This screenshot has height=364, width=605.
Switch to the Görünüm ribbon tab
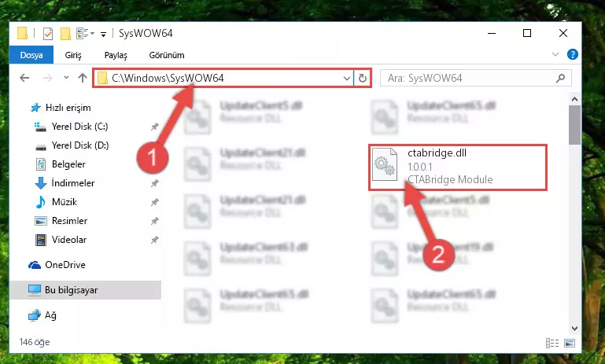pyautogui.click(x=167, y=55)
